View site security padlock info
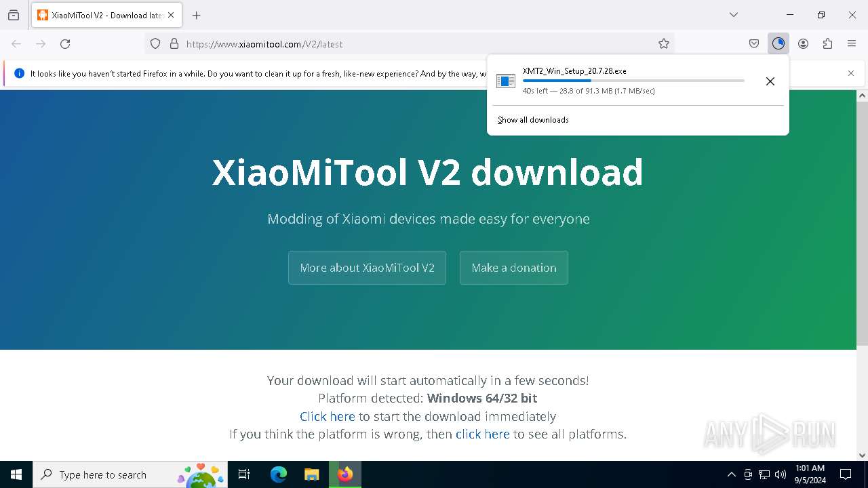 [x=174, y=43]
